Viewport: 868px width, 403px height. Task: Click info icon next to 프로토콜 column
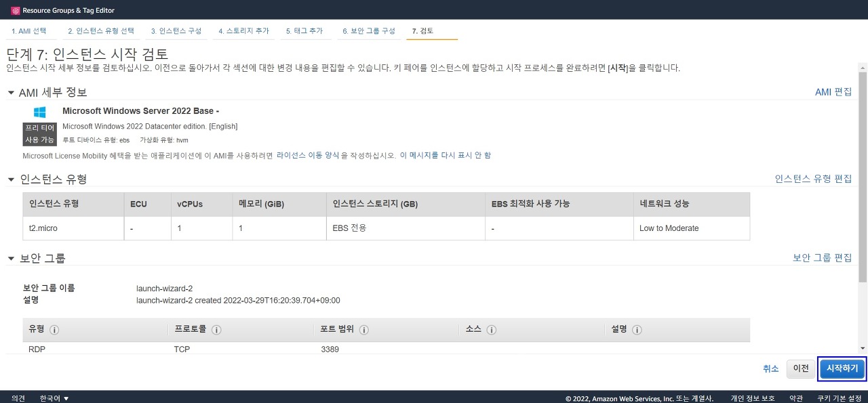pos(216,330)
